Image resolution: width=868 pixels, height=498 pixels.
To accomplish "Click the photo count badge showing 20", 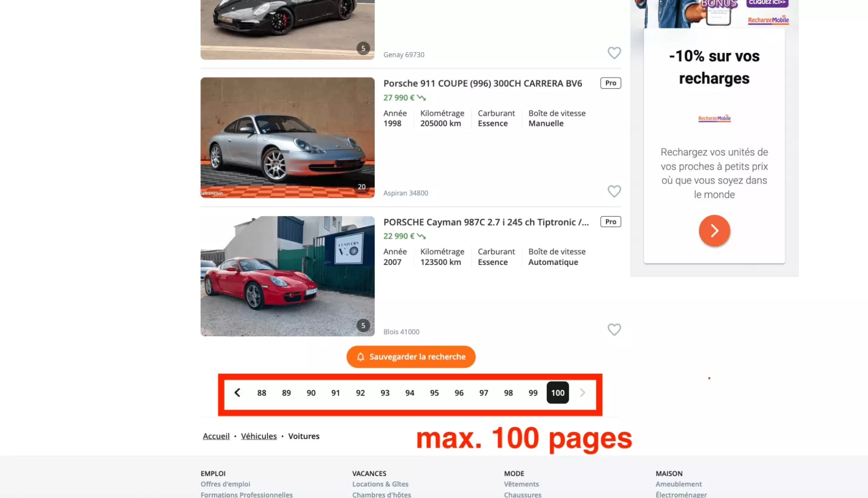I will tap(362, 187).
